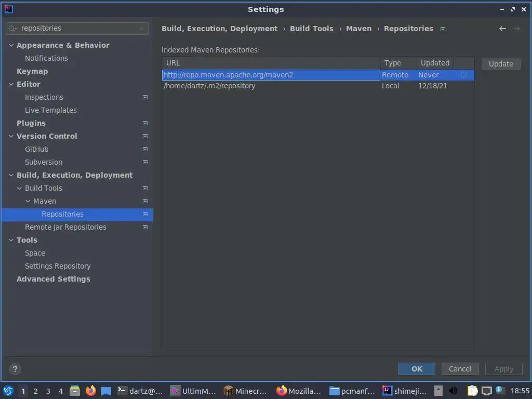Click the Type column header
Viewport: 532px width, 399px height.
click(398, 63)
